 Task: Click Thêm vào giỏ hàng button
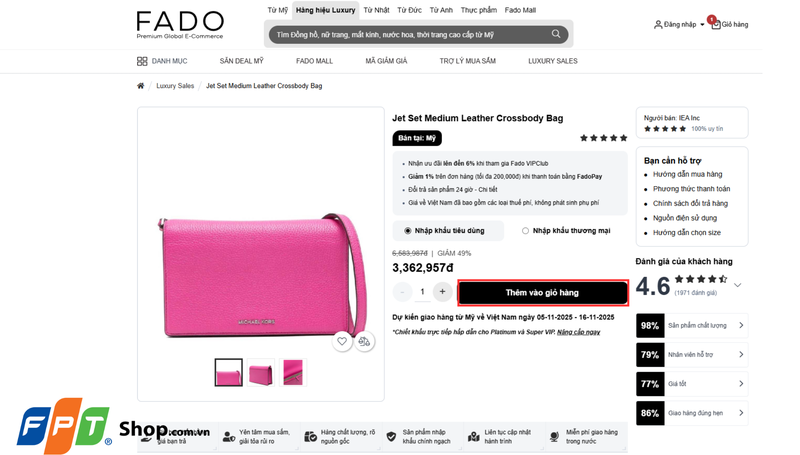point(542,293)
